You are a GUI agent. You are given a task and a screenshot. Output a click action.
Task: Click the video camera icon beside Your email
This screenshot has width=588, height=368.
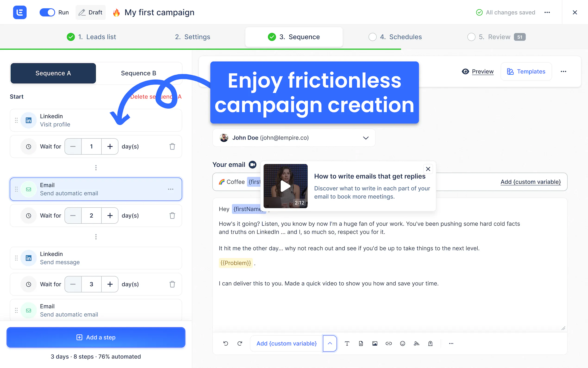pyautogui.click(x=253, y=165)
